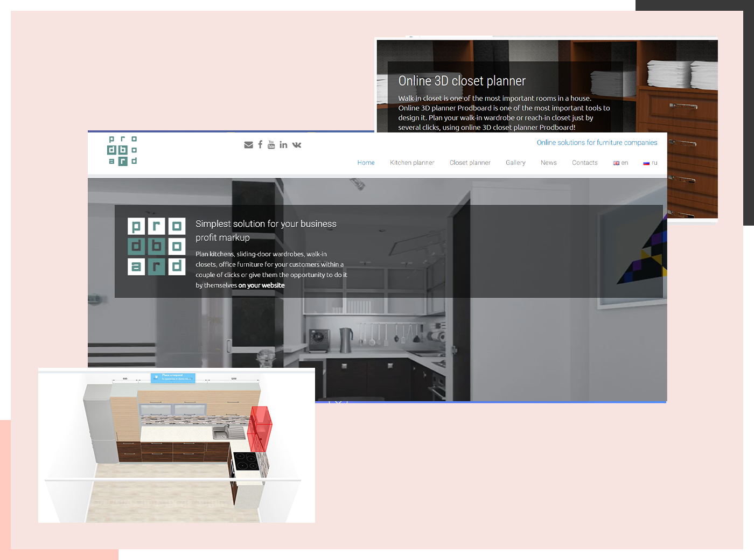Image resolution: width=754 pixels, height=560 pixels.
Task: Click the Prodboard logo in the header
Action: [122, 151]
